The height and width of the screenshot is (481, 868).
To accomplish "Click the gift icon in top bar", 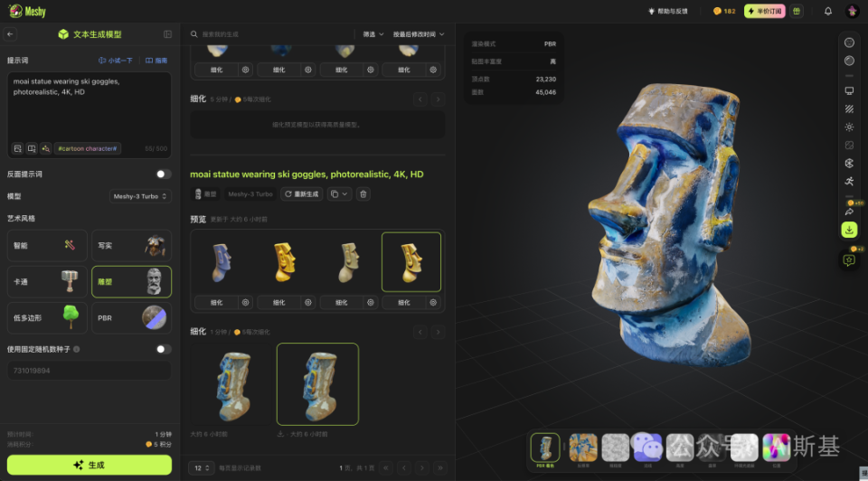I will tap(797, 11).
